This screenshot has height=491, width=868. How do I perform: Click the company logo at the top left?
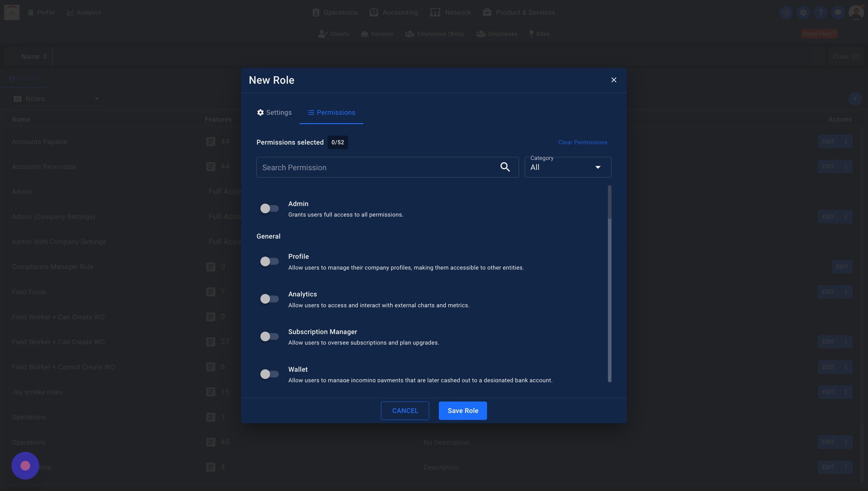pos(12,12)
